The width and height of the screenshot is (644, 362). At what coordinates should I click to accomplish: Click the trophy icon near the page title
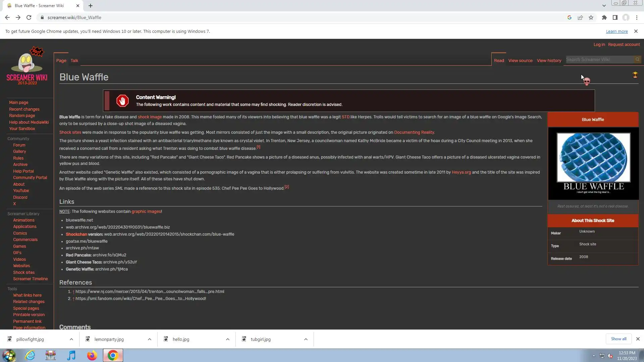tap(635, 75)
